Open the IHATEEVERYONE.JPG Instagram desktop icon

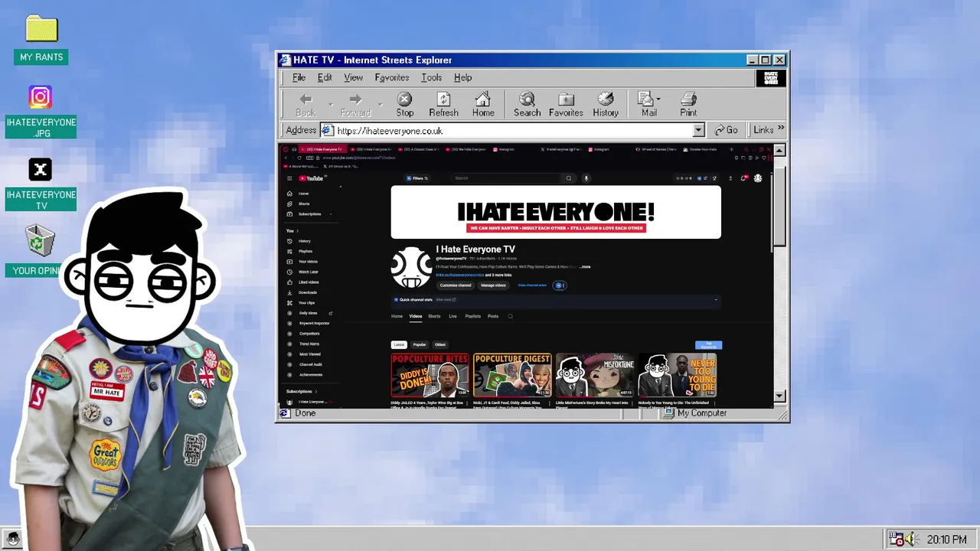[41, 112]
